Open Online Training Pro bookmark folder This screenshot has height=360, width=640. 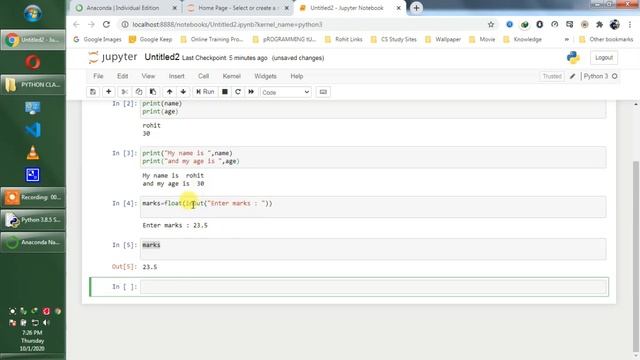(212, 40)
